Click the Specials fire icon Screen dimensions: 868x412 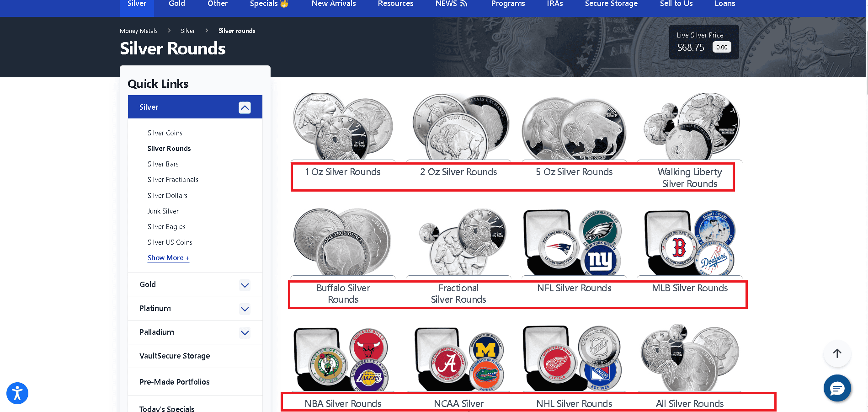click(x=284, y=4)
